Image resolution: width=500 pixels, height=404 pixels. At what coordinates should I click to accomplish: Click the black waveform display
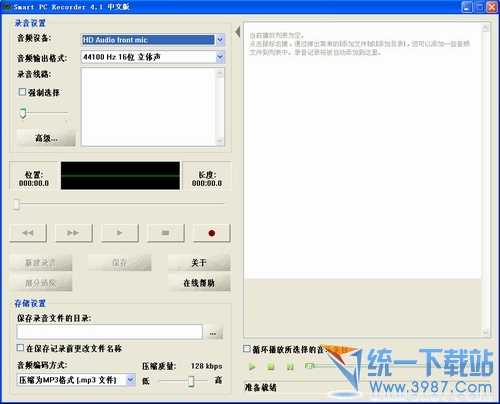coord(120,176)
